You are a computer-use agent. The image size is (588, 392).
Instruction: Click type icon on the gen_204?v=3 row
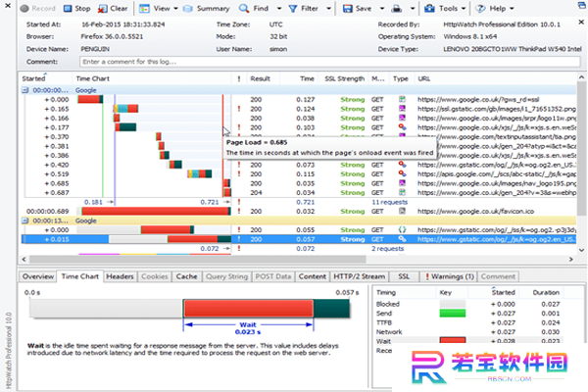click(402, 192)
